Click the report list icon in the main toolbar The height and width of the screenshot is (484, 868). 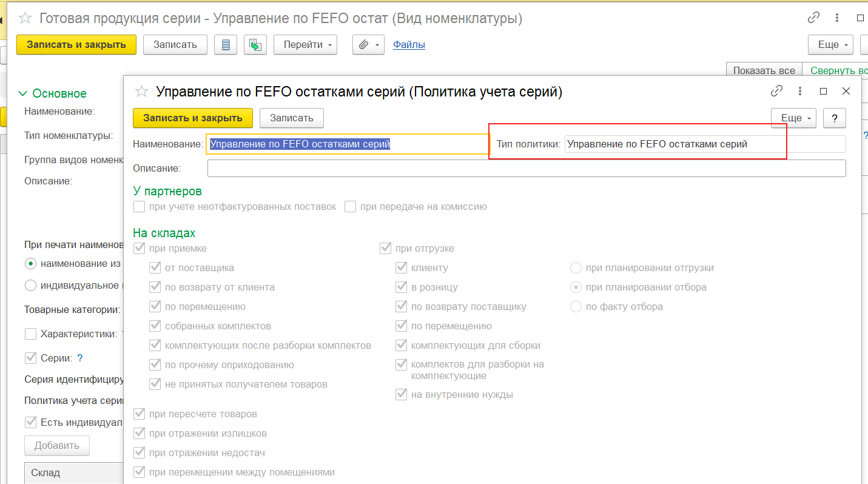(226, 45)
